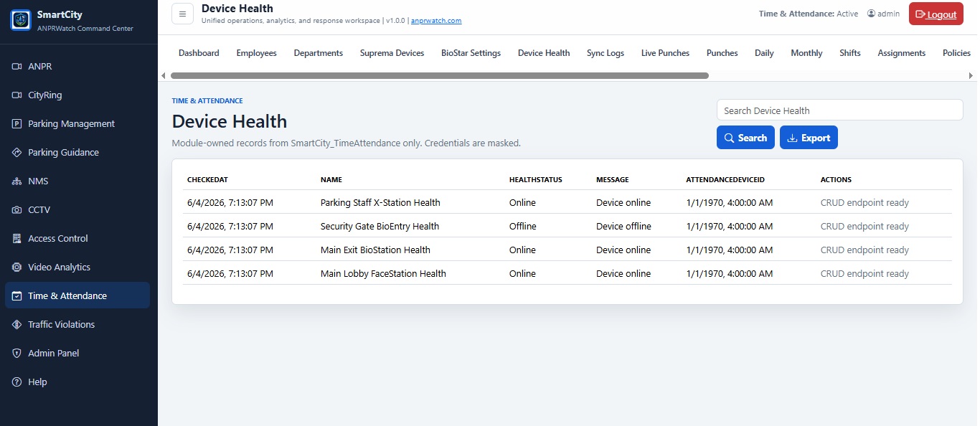The height and width of the screenshot is (426, 980).
Task: Select Main Exit BioStation Health row name
Action: (375, 250)
